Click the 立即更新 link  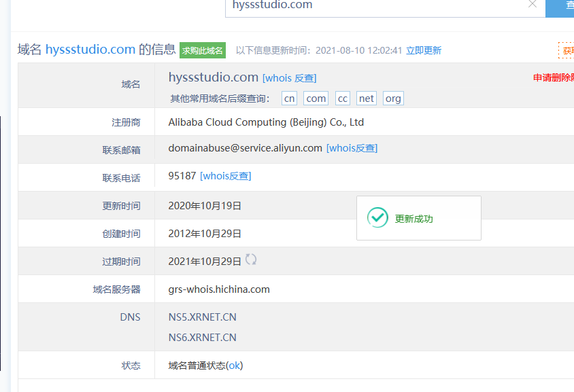424,50
